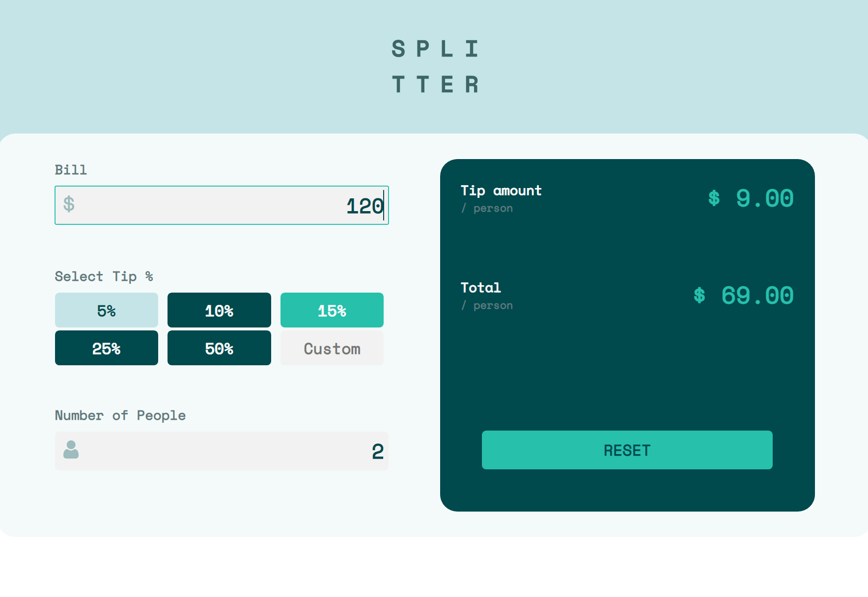This screenshot has height=597, width=868.
Task: Select the 5% tip option
Action: tap(106, 310)
